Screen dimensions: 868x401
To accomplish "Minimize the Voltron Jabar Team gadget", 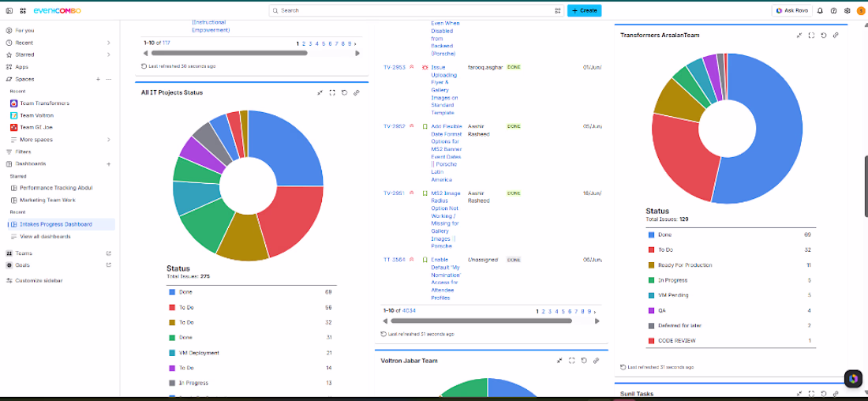I will tap(559, 361).
